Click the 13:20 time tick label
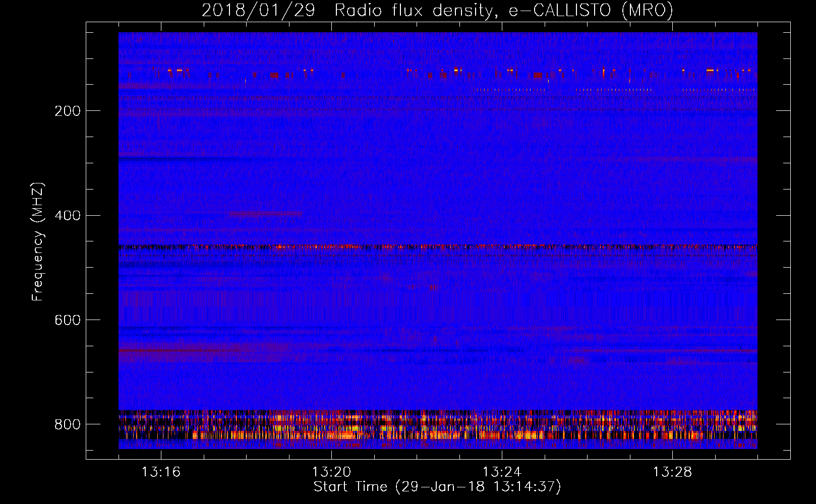Image resolution: width=816 pixels, height=504 pixels. point(331,472)
